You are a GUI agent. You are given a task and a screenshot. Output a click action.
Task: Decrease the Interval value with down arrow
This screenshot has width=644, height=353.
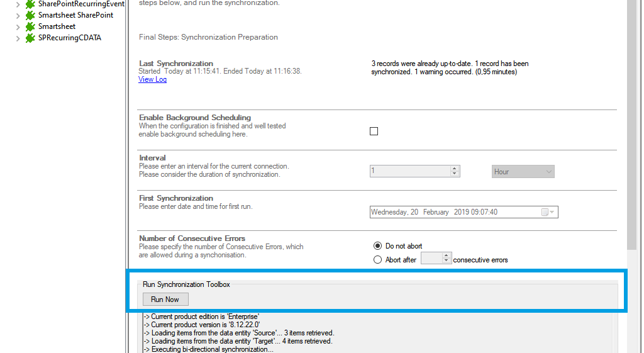pos(455,174)
